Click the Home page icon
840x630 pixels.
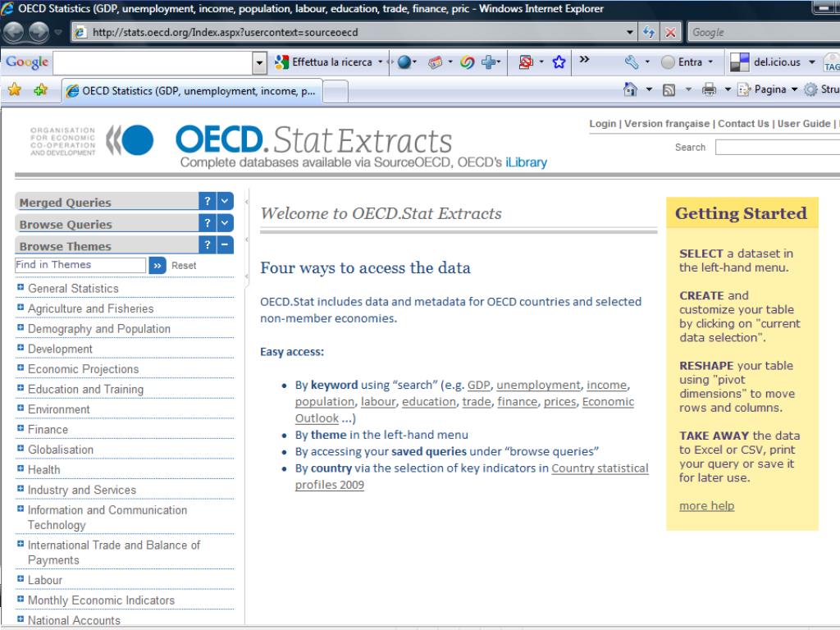631,89
